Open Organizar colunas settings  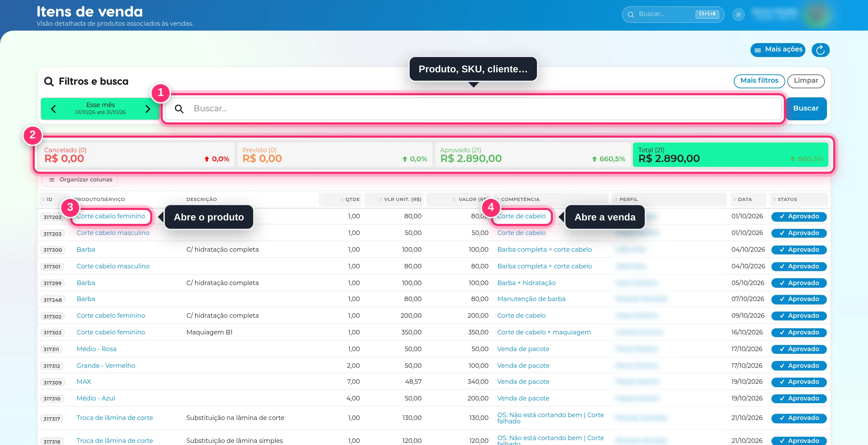pyautogui.click(x=80, y=180)
